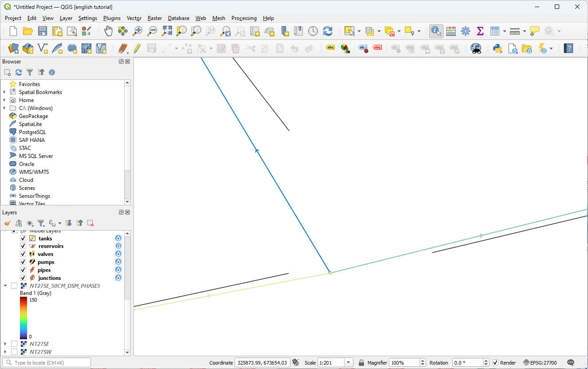Activate the Identify Features tool
This screenshot has width=588, height=369.
click(436, 31)
